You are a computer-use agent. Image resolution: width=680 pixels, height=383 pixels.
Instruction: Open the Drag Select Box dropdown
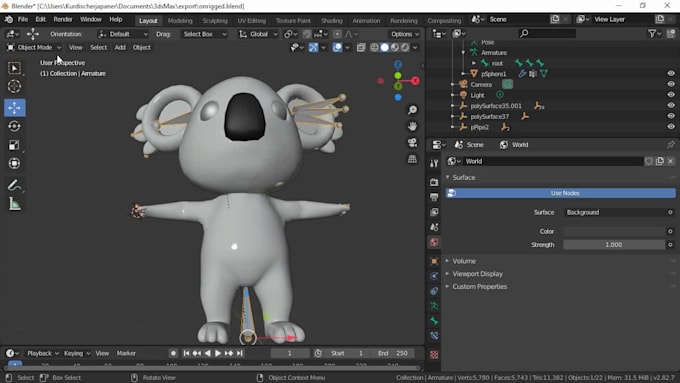coord(204,34)
